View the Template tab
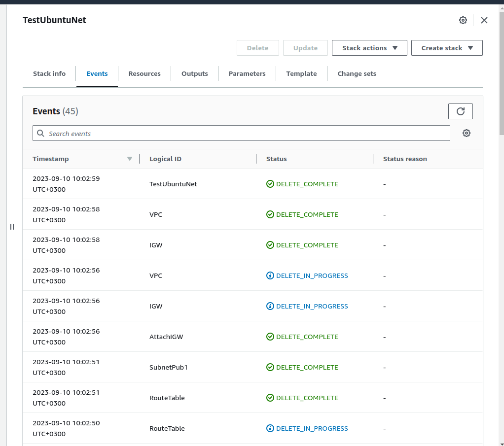This screenshot has height=446, width=504. click(x=301, y=73)
